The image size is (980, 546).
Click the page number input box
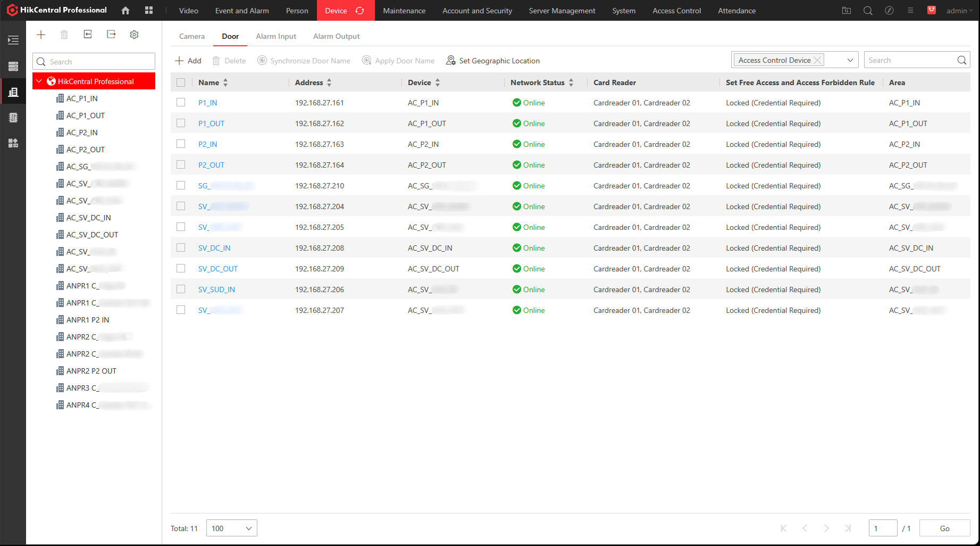pos(883,528)
